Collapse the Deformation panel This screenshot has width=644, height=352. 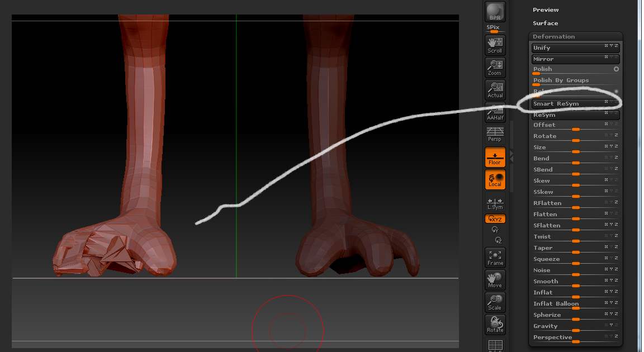pyautogui.click(x=555, y=36)
